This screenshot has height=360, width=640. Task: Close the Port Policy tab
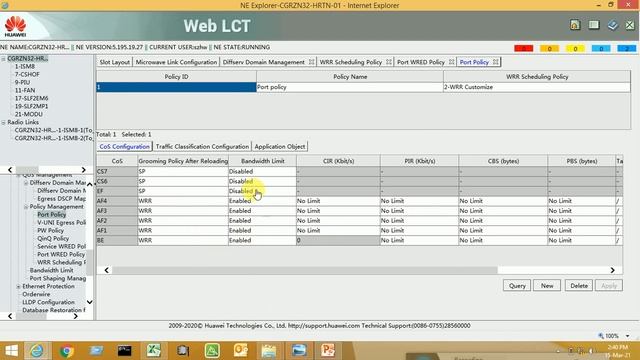coord(496,62)
